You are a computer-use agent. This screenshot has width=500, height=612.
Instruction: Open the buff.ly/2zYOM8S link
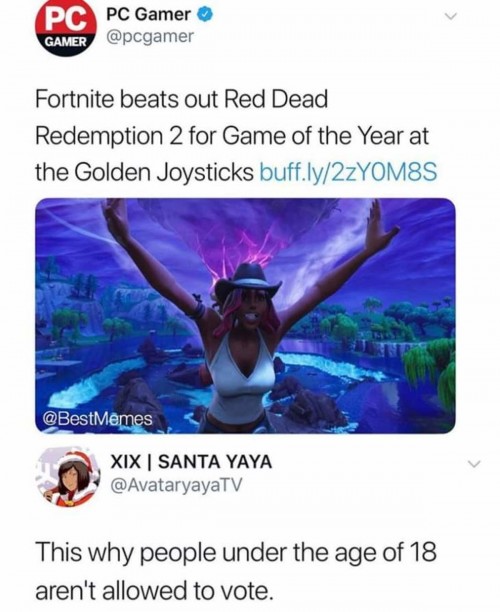click(x=348, y=172)
